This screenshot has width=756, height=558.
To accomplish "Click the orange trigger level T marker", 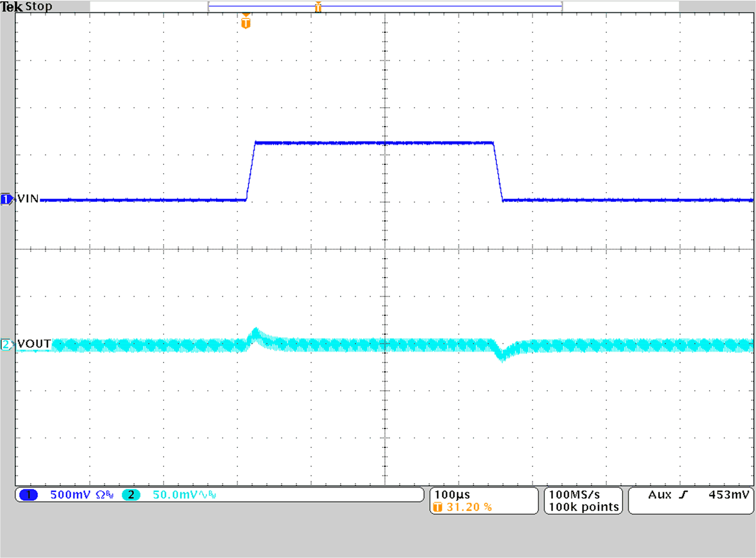I will click(x=245, y=22).
